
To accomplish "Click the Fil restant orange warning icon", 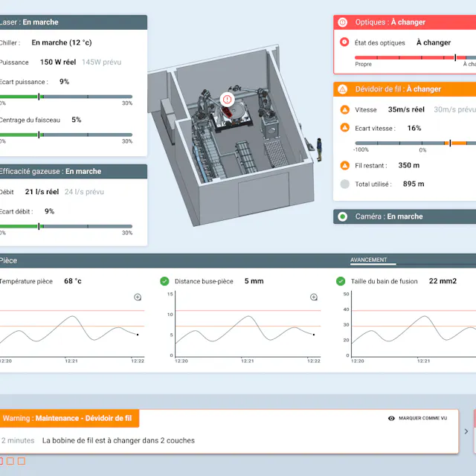I will [x=344, y=165].
